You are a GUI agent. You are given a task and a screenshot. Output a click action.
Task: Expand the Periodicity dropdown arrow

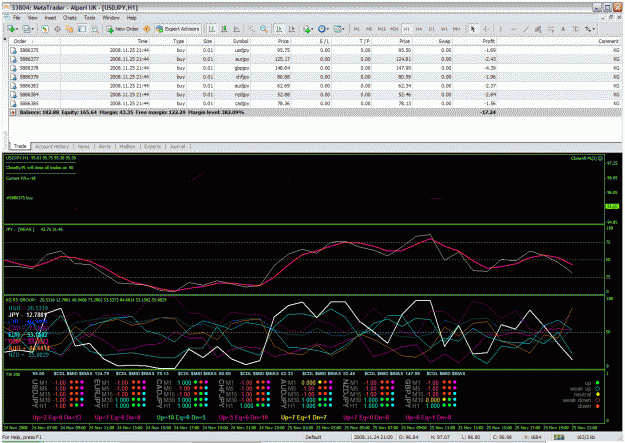click(328, 29)
